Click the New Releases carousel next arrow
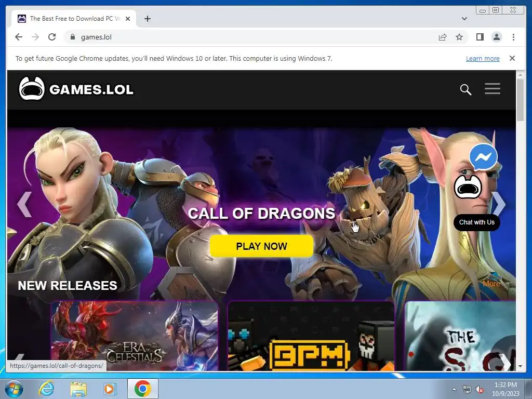Screen dimensions: 532x399 click(x=504, y=362)
